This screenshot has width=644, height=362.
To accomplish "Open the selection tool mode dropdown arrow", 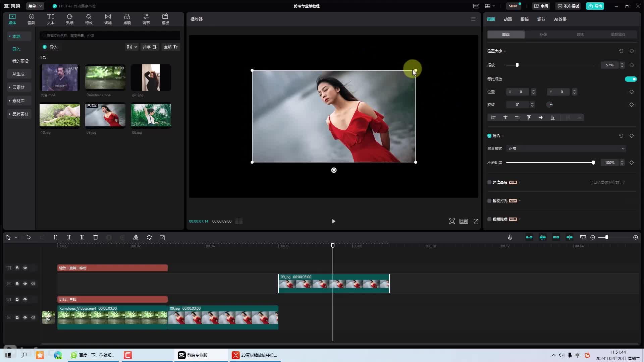I will [16, 238].
